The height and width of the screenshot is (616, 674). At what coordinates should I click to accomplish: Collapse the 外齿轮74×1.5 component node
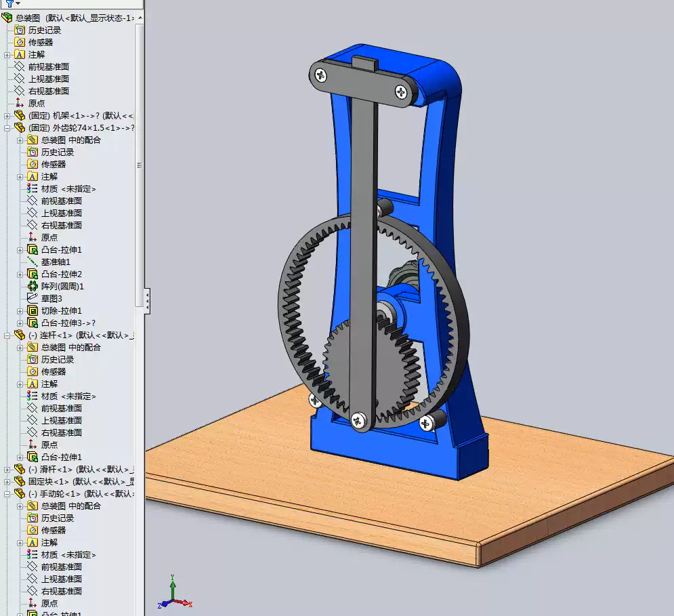(x=5, y=127)
